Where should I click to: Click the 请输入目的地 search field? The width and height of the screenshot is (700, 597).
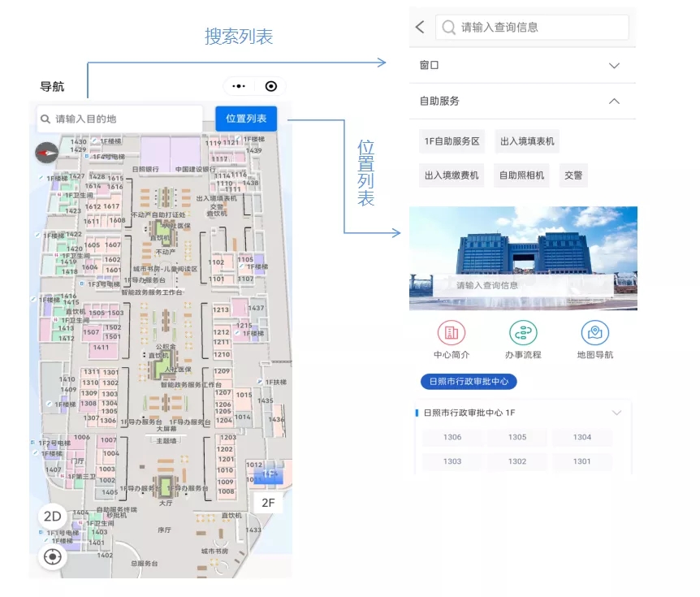120,119
